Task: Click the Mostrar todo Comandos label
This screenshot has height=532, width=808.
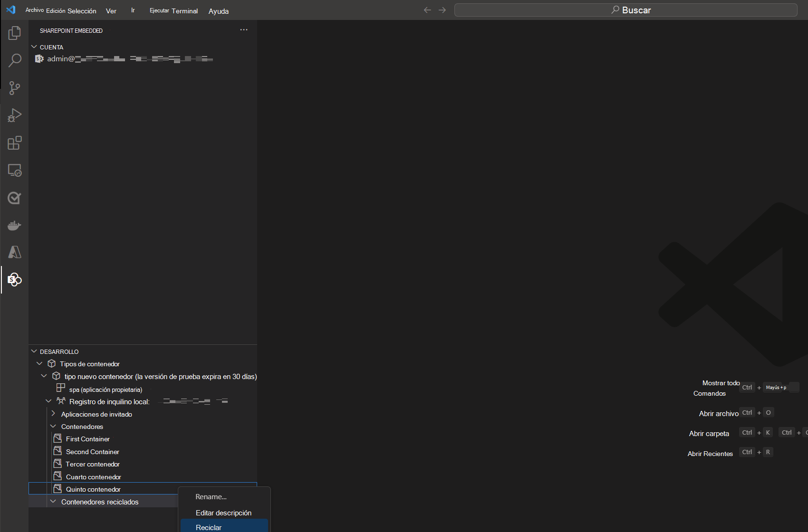Action: click(716, 388)
